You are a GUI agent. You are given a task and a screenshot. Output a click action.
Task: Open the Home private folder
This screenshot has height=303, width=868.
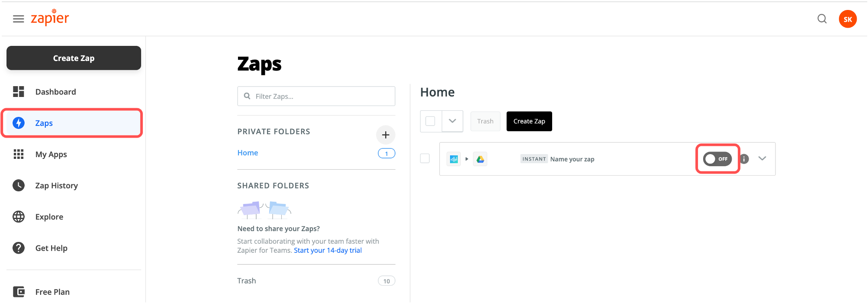[248, 153]
